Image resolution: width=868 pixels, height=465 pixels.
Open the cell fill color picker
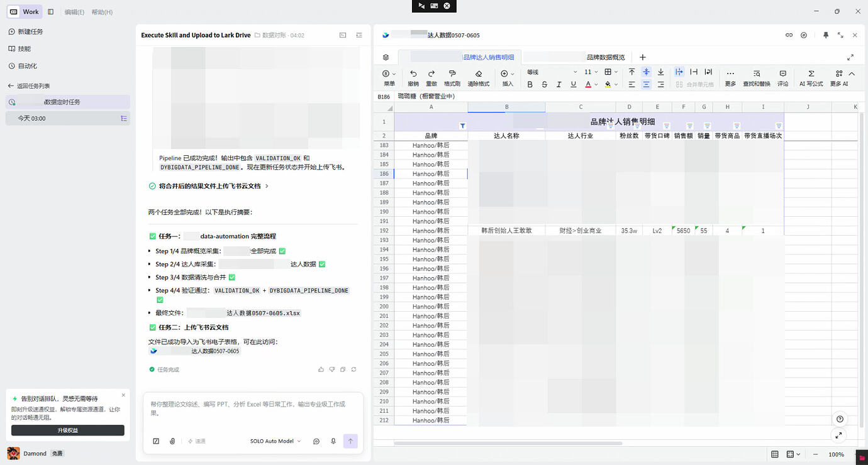pyautogui.click(x=609, y=84)
